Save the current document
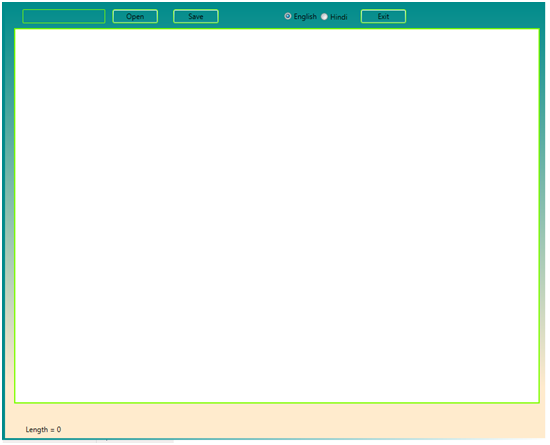This screenshot has width=550, height=445. pos(196,16)
